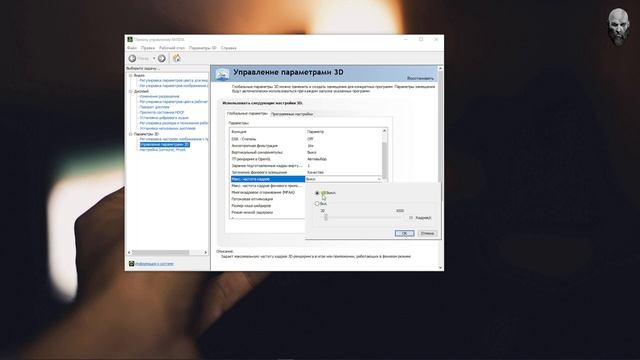640x360 pixels.
Task: Click the Восстановить link
Action: click(x=420, y=78)
